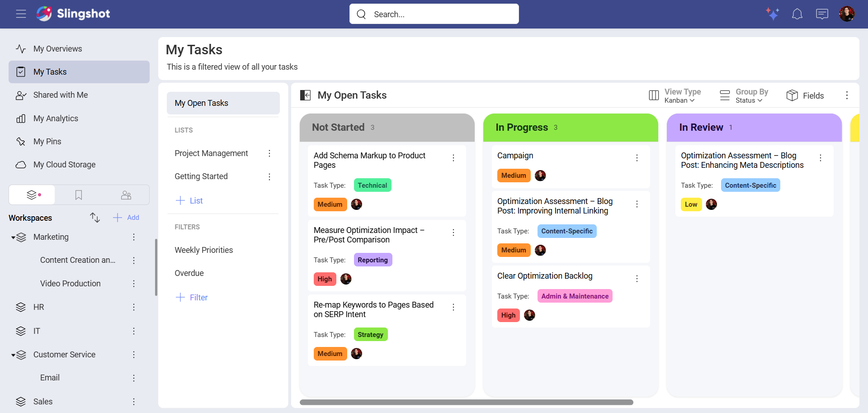Open the Fields panel in the kanban toolbar
The height and width of the screenshot is (413, 868).
pos(806,95)
